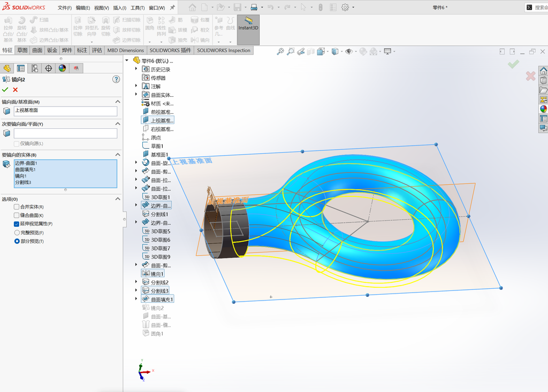This screenshot has width=548, height=392.
Task: Switch to the 曲面 ribbon tab
Action: [x=37, y=50]
